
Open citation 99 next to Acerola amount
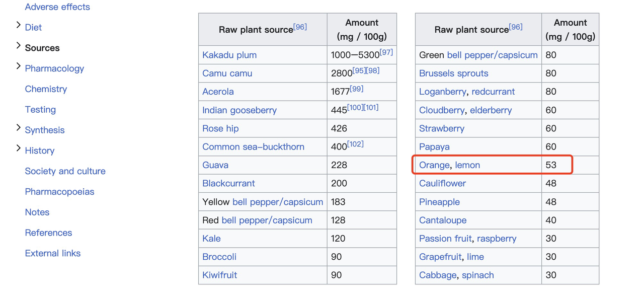[356, 89]
